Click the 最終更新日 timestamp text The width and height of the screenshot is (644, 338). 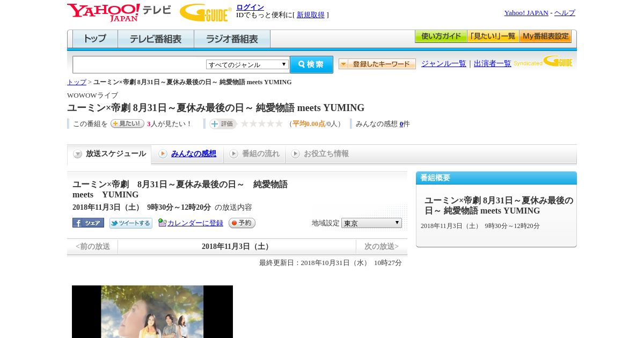click(x=331, y=263)
